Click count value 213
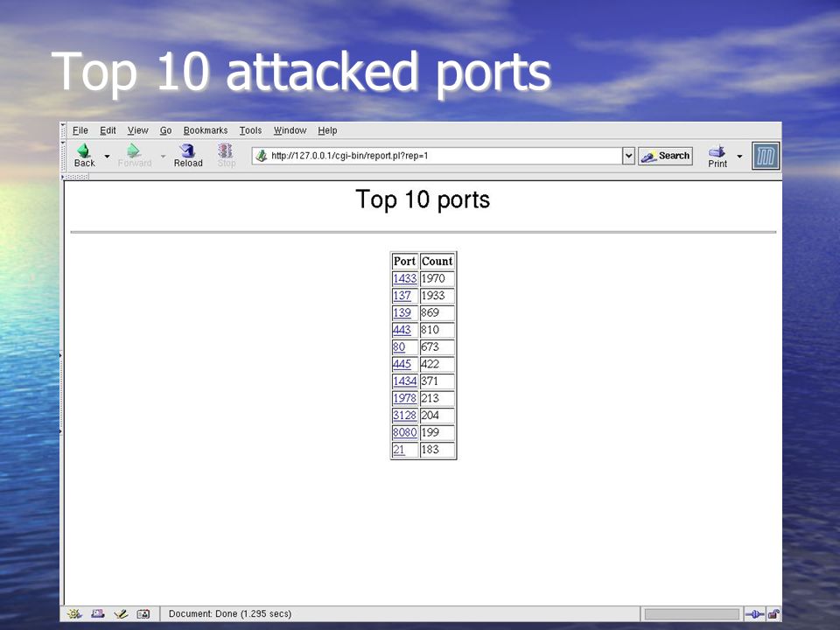840x630 pixels. tap(430, 398)
